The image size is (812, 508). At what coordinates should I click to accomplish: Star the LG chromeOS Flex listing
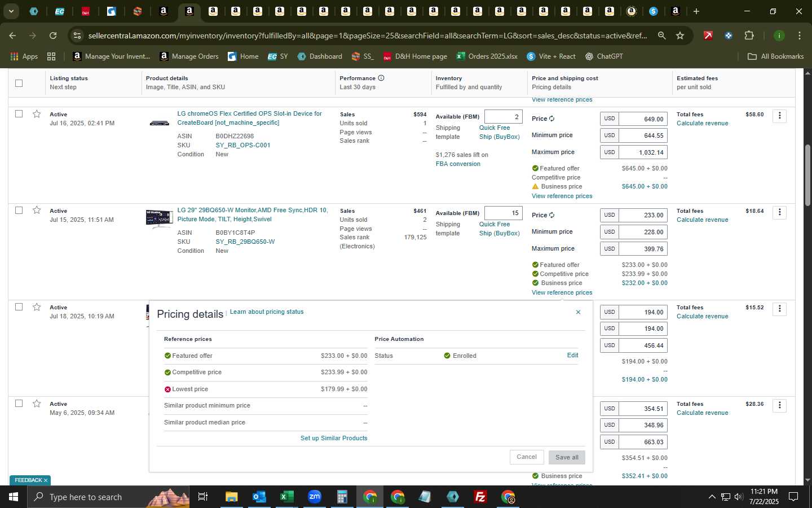37,114
